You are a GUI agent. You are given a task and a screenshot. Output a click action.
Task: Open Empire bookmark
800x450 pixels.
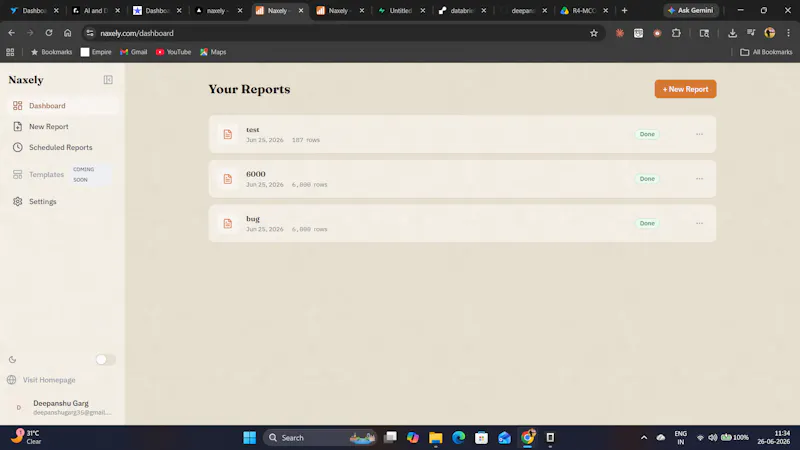[x=96, y=52]
